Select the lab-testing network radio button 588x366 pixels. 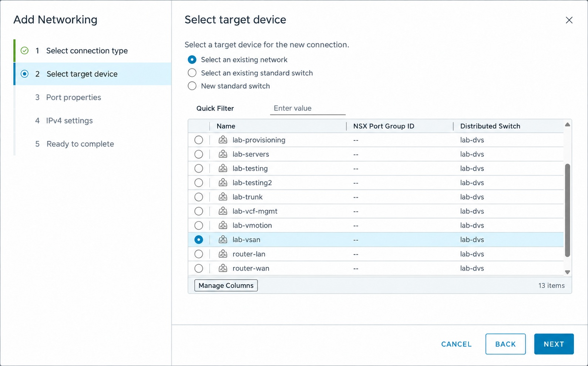(x=199, y=168)
